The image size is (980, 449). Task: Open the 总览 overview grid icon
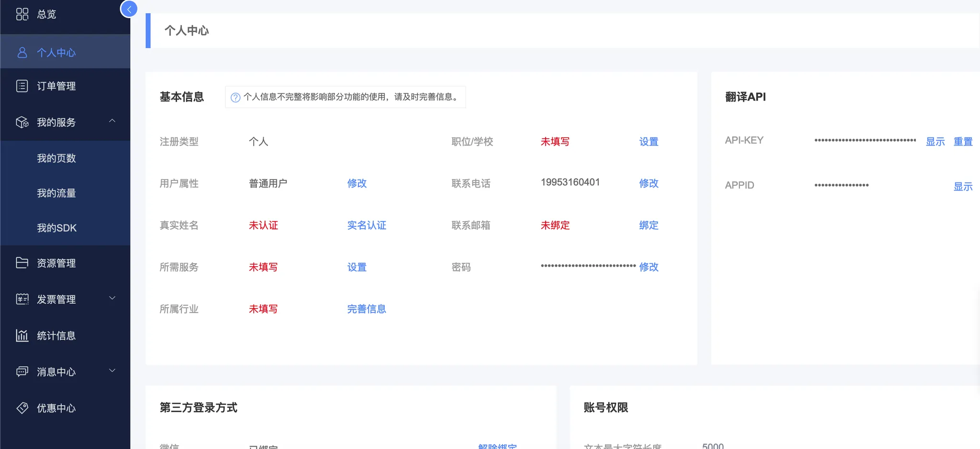click(x=22, y=14)
